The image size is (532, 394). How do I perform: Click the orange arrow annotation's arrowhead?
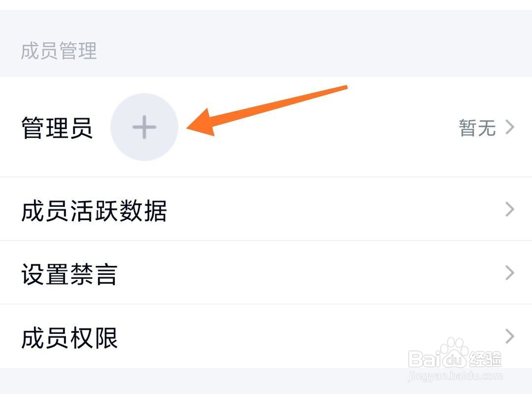(x=201, y=123)
